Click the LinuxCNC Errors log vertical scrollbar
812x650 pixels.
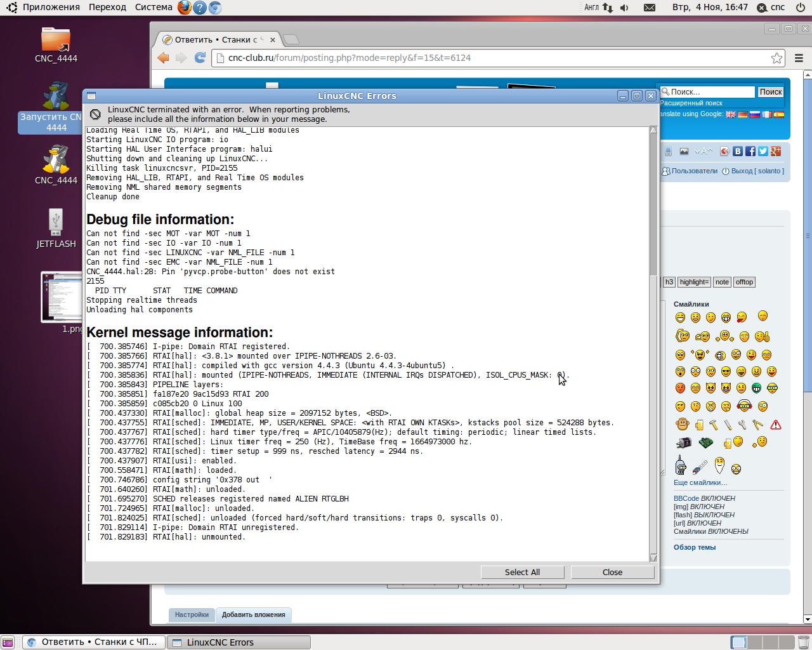tap(653, 344)
